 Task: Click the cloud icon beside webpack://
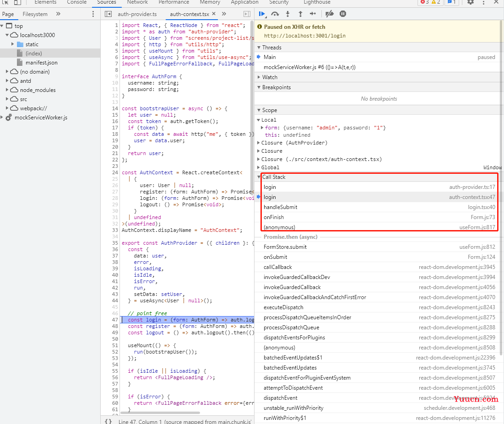[14, 108]
